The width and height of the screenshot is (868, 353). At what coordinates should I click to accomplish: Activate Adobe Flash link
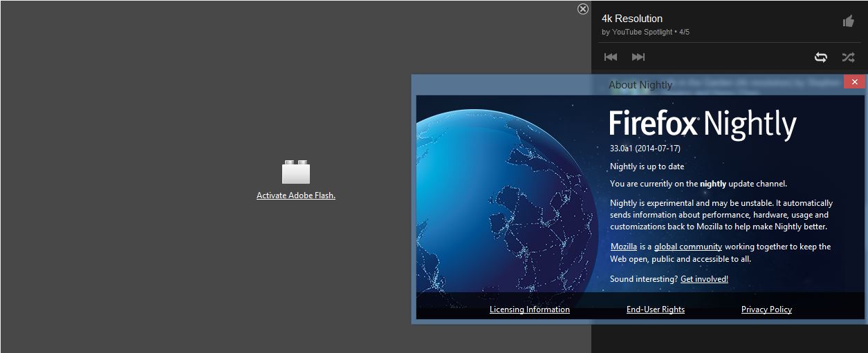coord(296,195)
